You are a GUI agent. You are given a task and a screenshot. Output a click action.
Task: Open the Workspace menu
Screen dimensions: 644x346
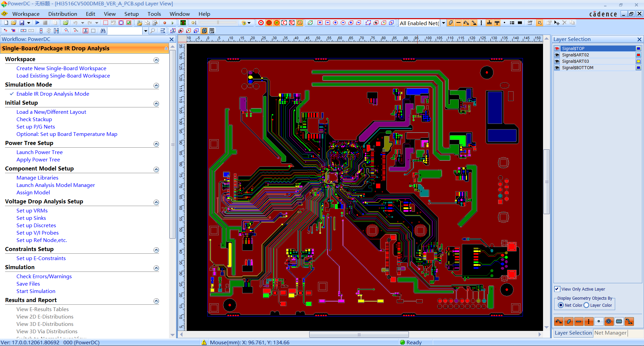[26, 14]
